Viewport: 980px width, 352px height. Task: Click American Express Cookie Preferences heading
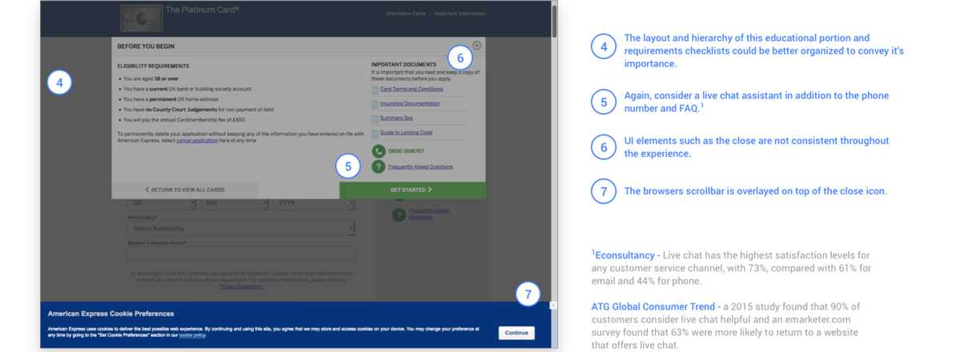click(110, 314)
